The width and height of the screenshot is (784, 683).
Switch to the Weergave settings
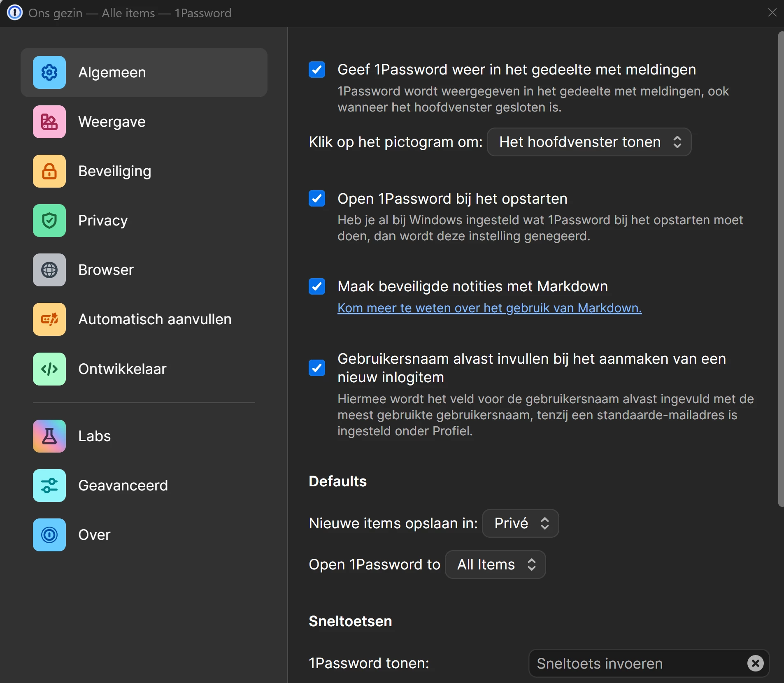tap(144, 122)
